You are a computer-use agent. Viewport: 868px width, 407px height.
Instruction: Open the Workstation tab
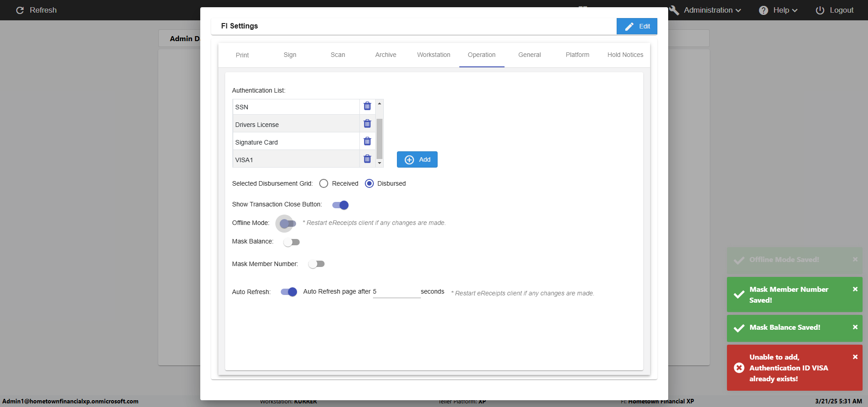click(434, 55)
